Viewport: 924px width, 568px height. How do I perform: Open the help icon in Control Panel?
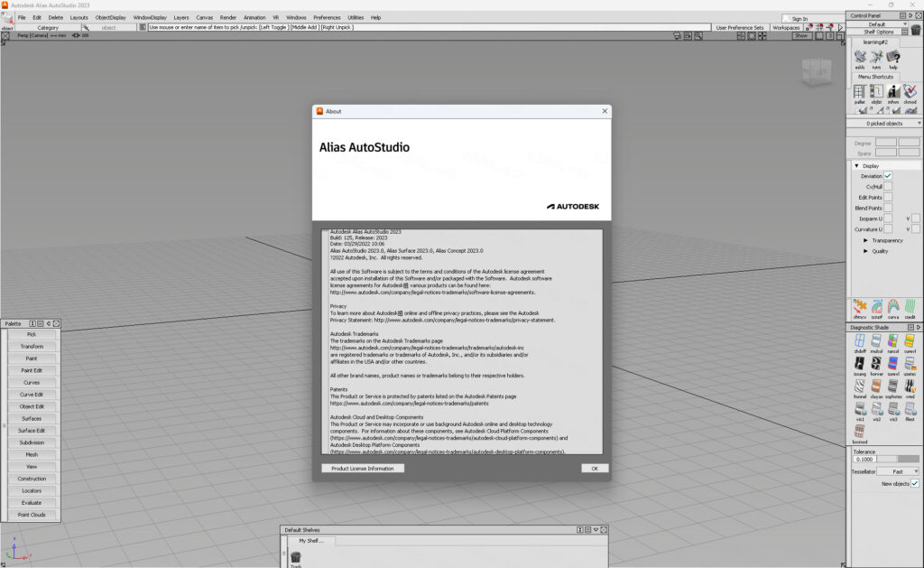tap(894, 58)
